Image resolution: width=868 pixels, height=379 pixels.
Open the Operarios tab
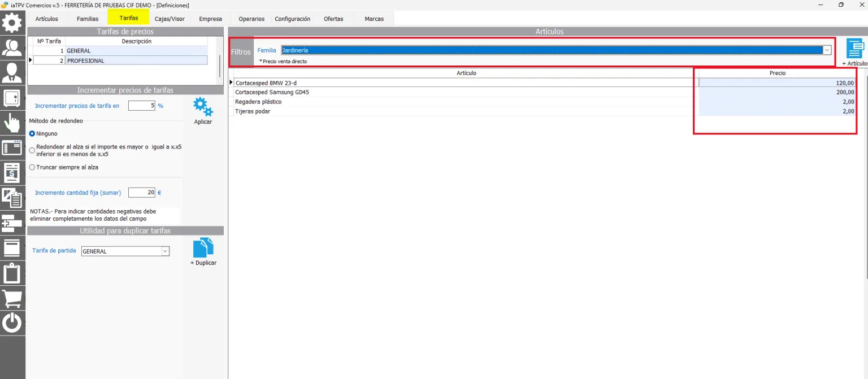(251, 19)
